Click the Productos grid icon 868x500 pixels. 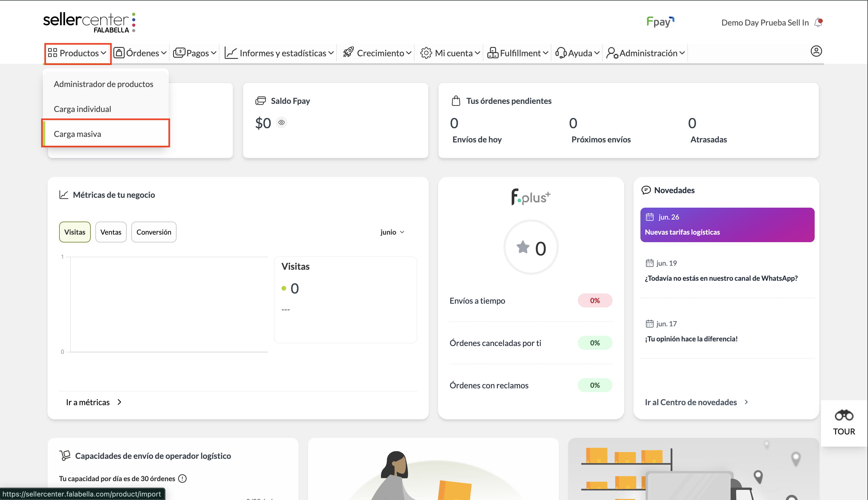[x=52, y=53]
